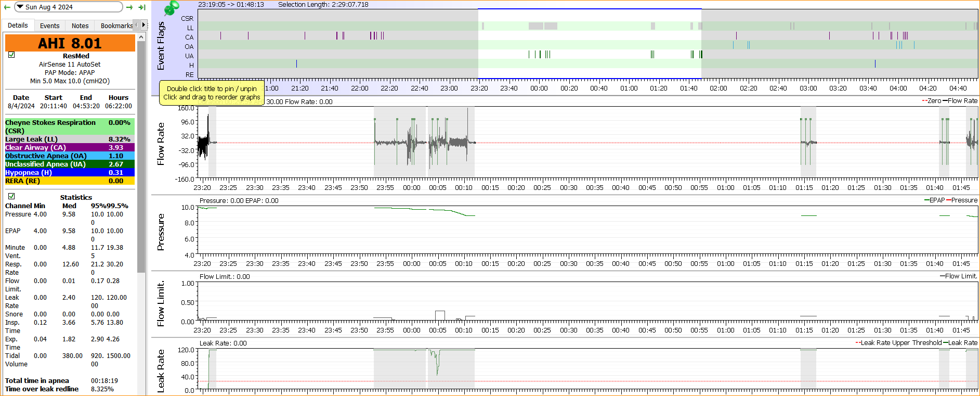Select the Large Leak (LL) row
This screenshot has height=396, width=980.
[70, 139]
